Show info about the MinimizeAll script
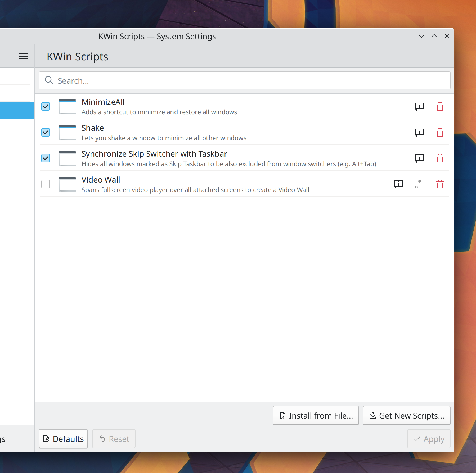Viewport: 476px width, 473px height. point(419,106)
